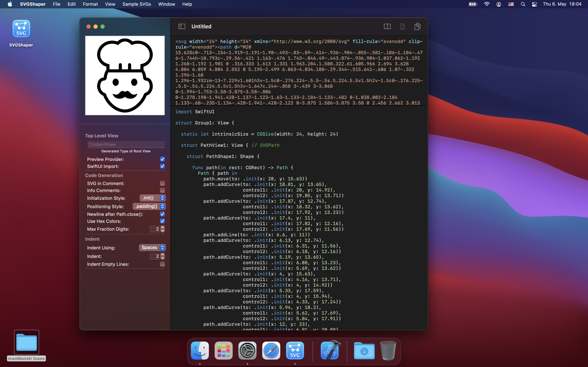Screen dimensions: 588x367
Task: Open Xcode from the dock
Action: [x=330, y=350]
